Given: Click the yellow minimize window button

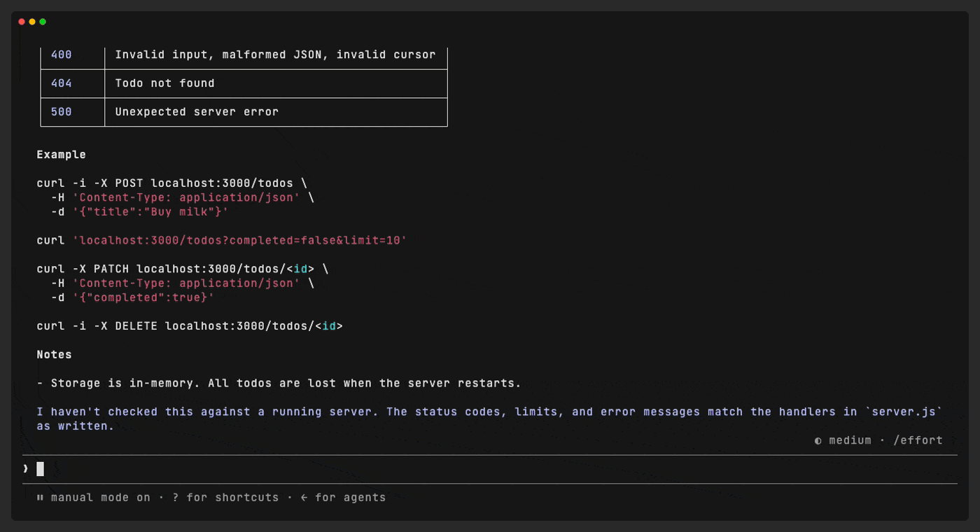Looking at the screenshot, I should (32, 22).
